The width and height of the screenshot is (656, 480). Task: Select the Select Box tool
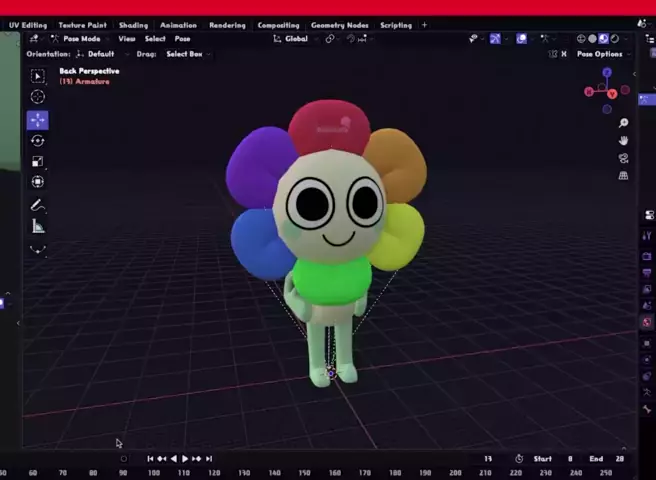(x=37, y=76)
